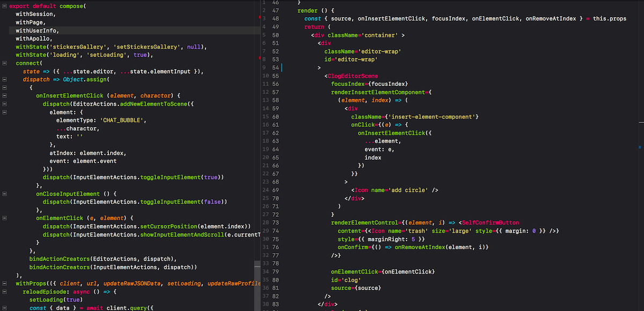
Task: Click 'event: e,' on line 64
Action: click(x=379, y=149)
